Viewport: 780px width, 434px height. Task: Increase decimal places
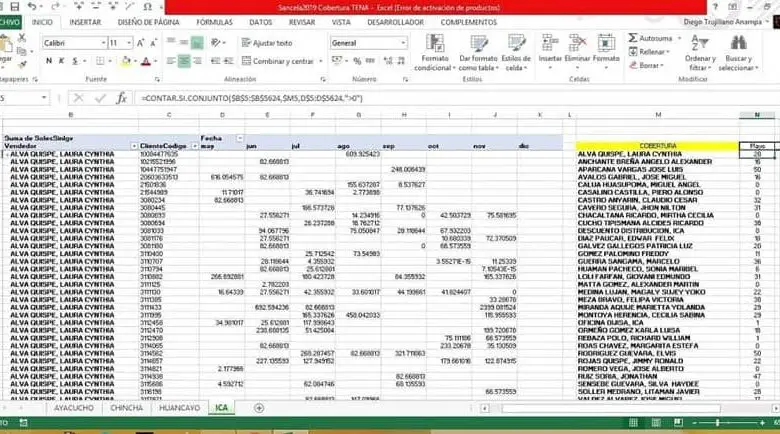[388, 61]
